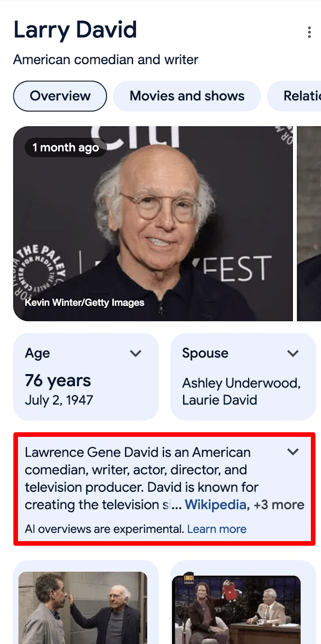The image size is (321, 644).
Task: Click the '1 month ago' badge on photo
Action: (x=65, y=148)
